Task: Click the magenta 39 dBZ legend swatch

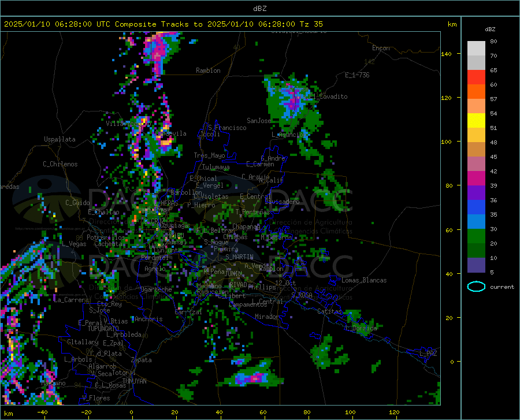Action: coord(476,179)
